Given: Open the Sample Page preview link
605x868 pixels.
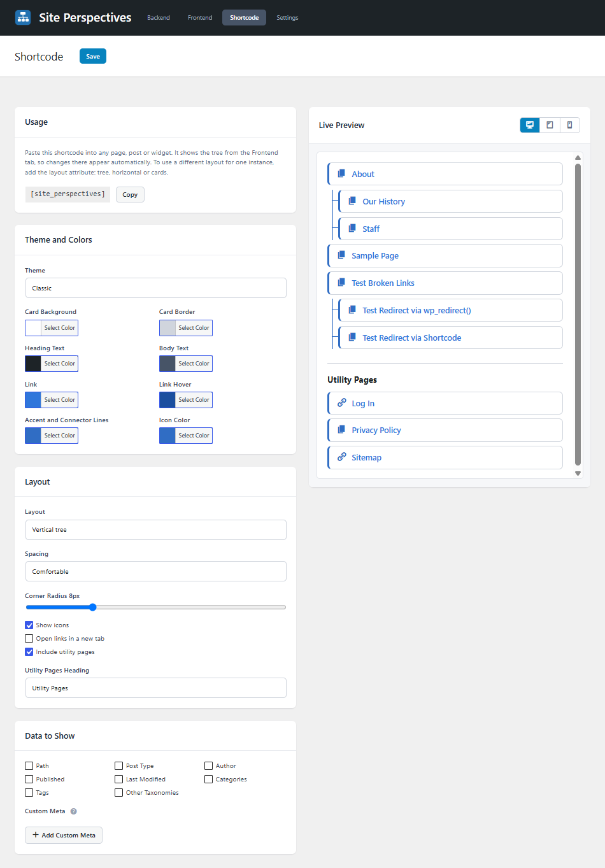Looking at the screenshot, I should pos(375,255).
